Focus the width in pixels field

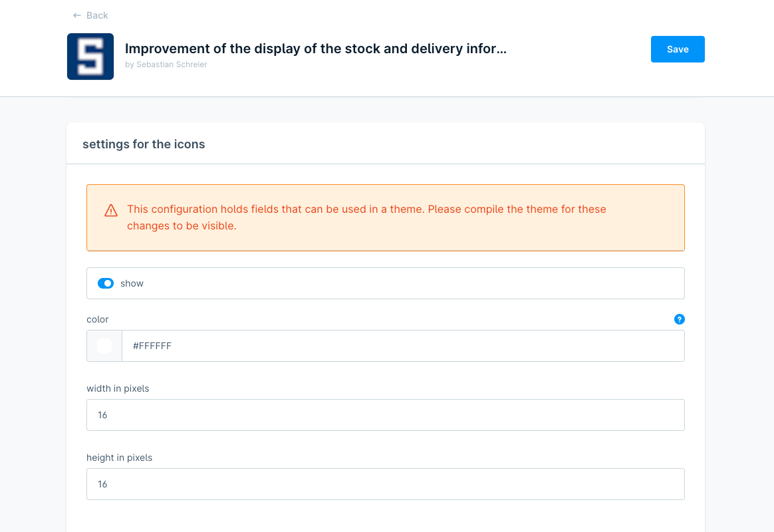tap(386, 415)
